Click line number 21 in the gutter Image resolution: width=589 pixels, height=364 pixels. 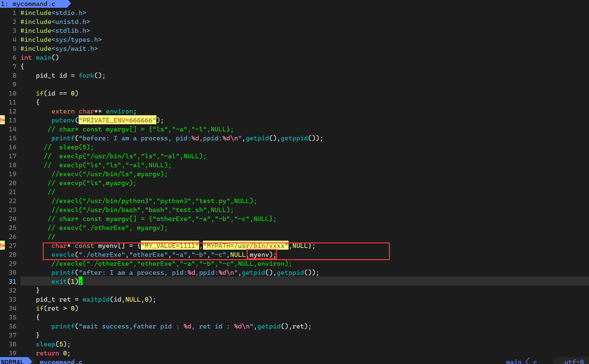[12, 192]
